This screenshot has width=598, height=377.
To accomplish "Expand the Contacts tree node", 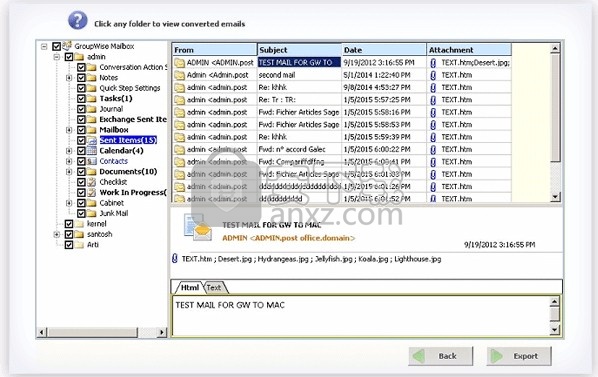I will [69, 161].
